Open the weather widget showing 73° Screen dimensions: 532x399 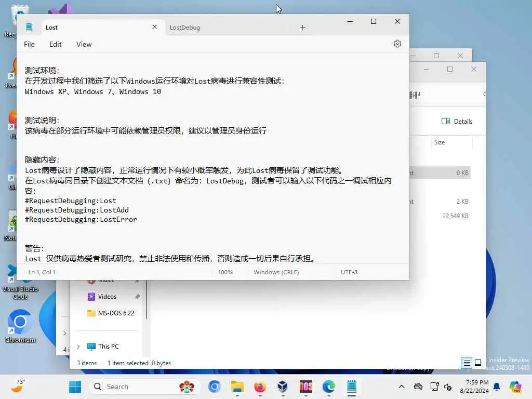(x=18, y=386)
